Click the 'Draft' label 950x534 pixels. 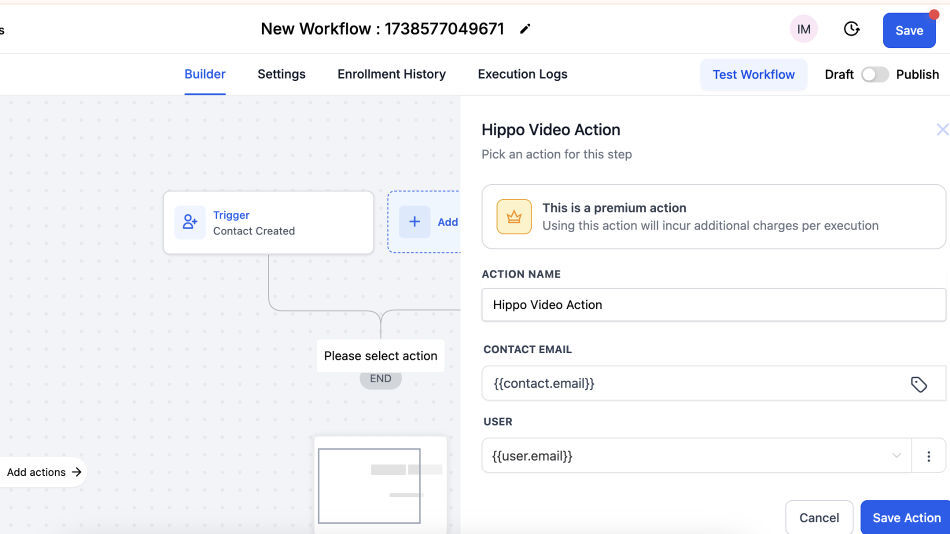839,75
